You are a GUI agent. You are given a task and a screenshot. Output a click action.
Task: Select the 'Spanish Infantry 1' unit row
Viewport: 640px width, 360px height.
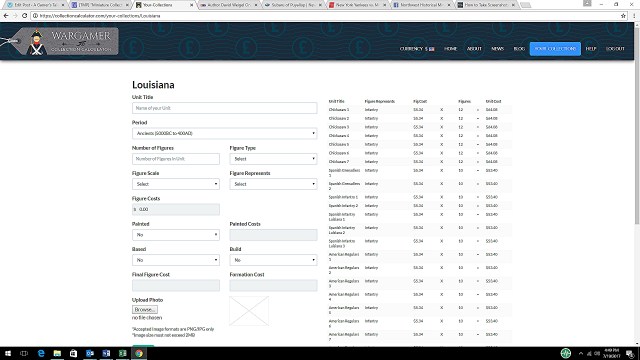click(419, 197)
